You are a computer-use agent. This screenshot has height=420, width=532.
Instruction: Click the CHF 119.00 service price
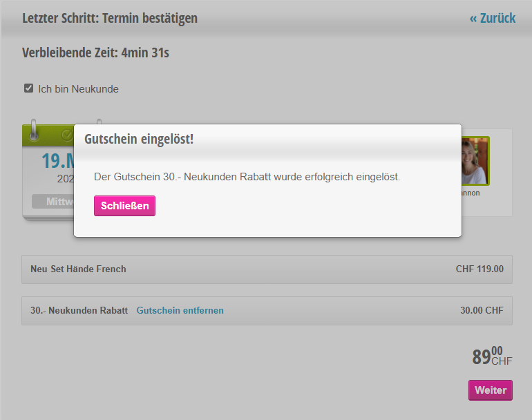pyautogui.click(x=479, y=269)
